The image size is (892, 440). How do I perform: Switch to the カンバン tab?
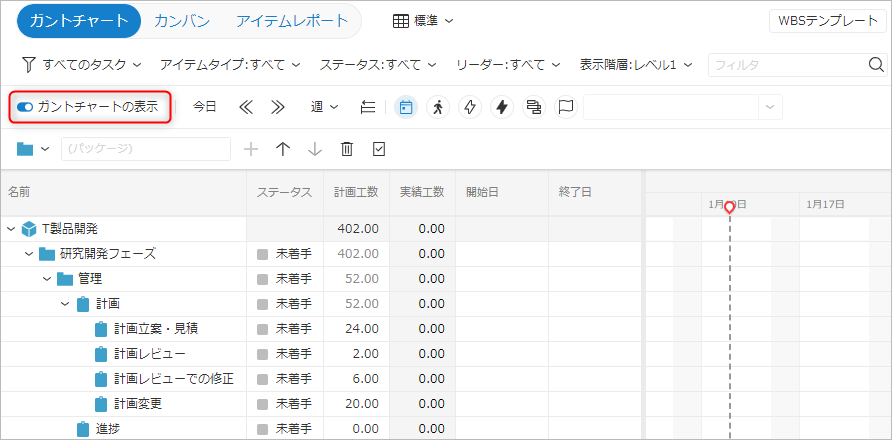pos(182,21)
